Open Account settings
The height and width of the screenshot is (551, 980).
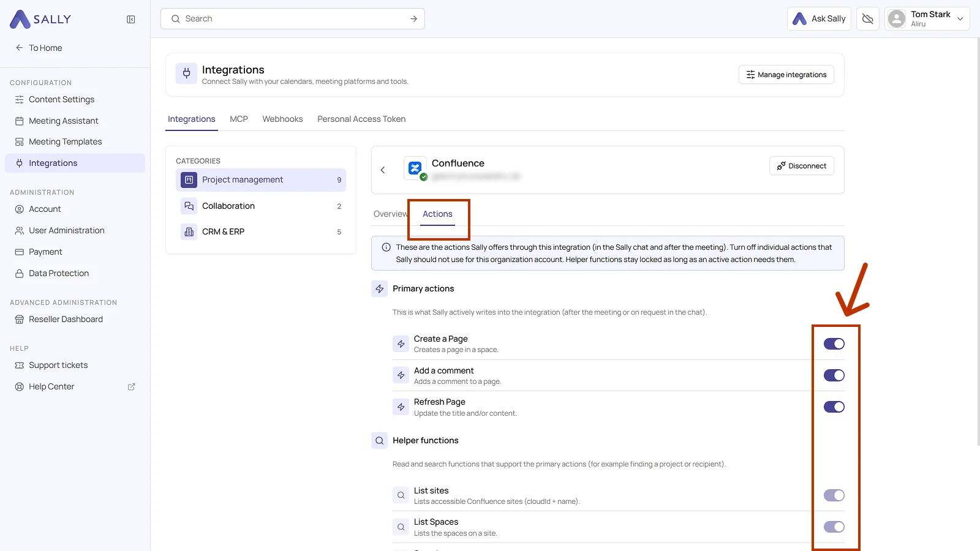coord(75,209)
